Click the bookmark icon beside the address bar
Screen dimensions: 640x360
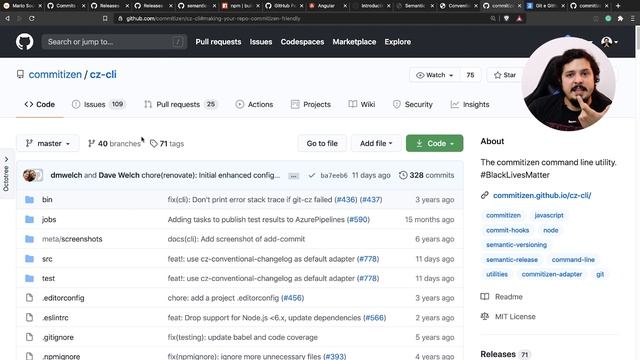105,18
